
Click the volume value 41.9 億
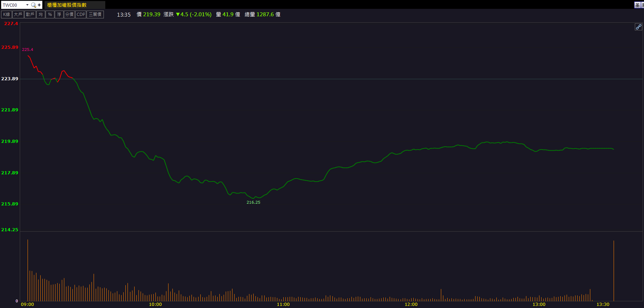[x=231, y=14]
